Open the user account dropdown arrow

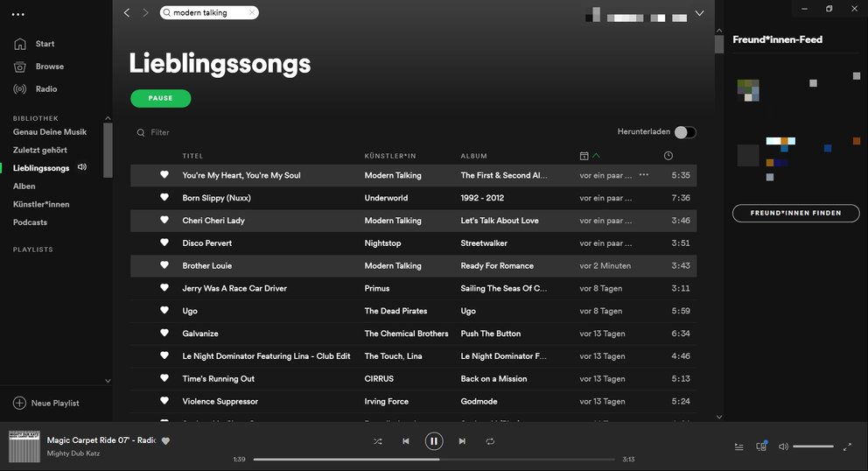[700, 13]
